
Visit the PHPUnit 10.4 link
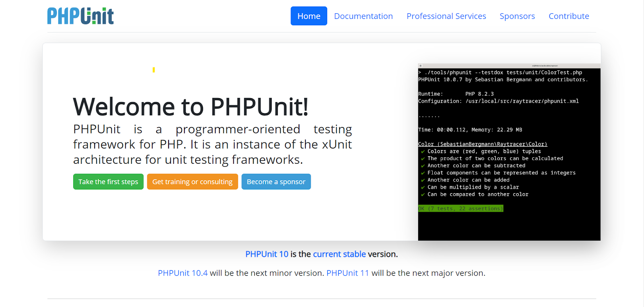183,273
